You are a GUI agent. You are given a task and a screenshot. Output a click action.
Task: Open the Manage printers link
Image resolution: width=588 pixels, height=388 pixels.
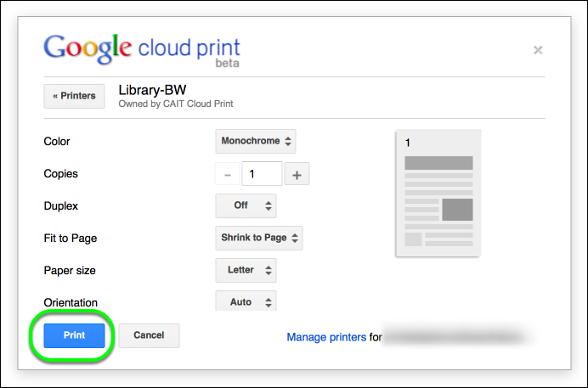326,337
